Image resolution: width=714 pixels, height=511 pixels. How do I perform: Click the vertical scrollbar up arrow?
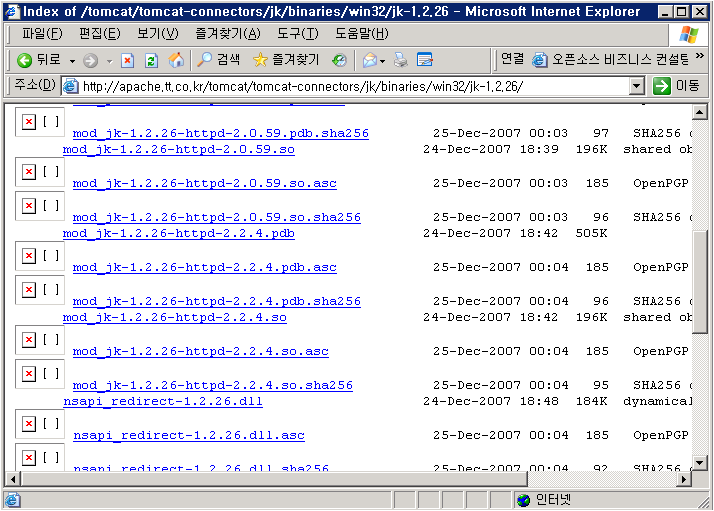(x=699, y=112)
